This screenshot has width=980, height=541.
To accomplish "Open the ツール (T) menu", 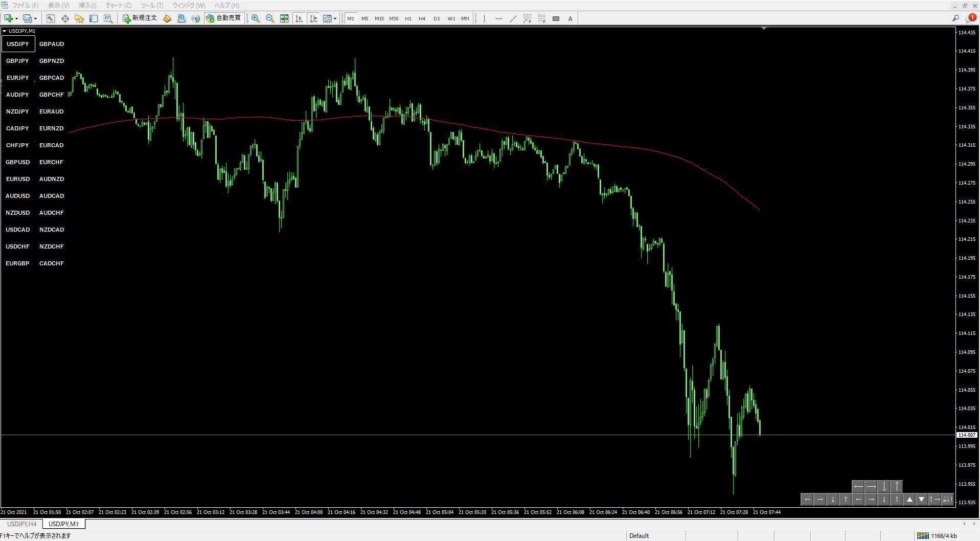I will (x=152, y=6).
